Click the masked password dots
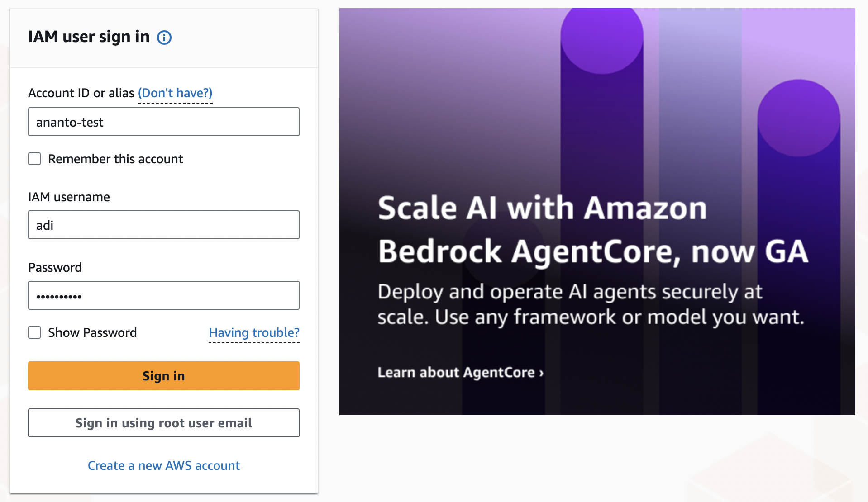Viewport: 868px width, 502px height. click(x=59, y=295)
